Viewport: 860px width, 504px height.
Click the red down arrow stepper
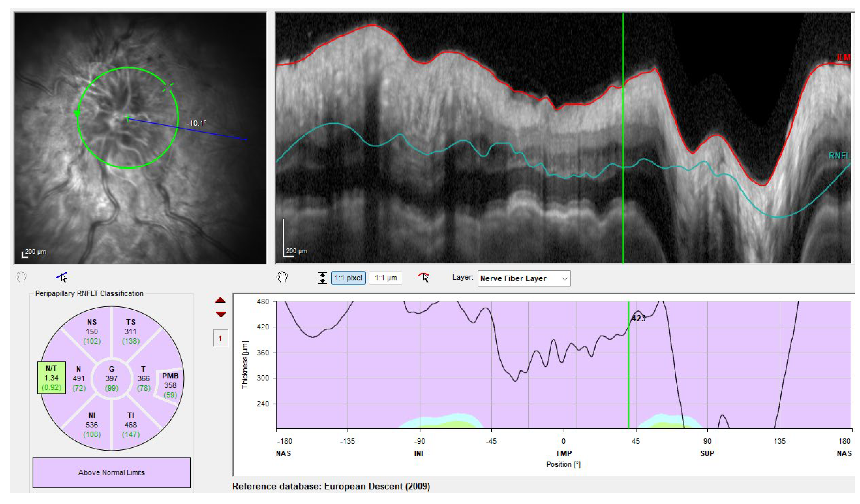[x=221, y=314]
